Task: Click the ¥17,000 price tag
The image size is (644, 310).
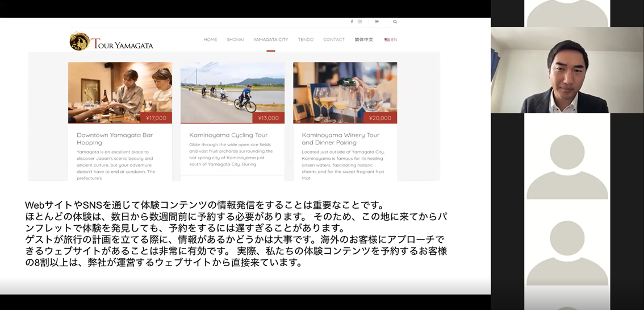Action: click(x=156, y=118)
